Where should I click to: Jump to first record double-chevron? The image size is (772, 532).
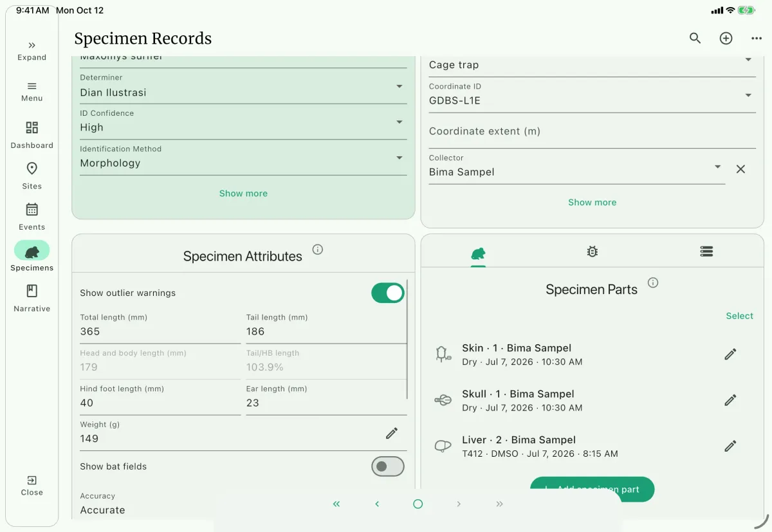pos(336,504)
